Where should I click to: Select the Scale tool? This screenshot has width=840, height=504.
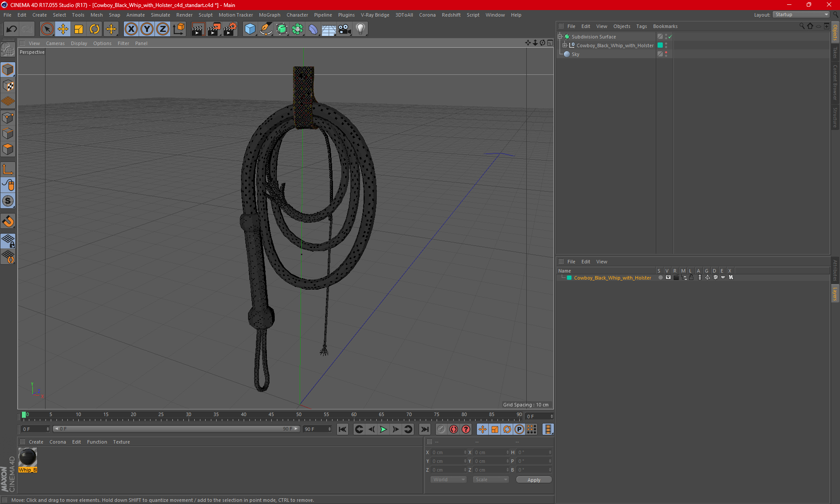(x=79, y=29)
